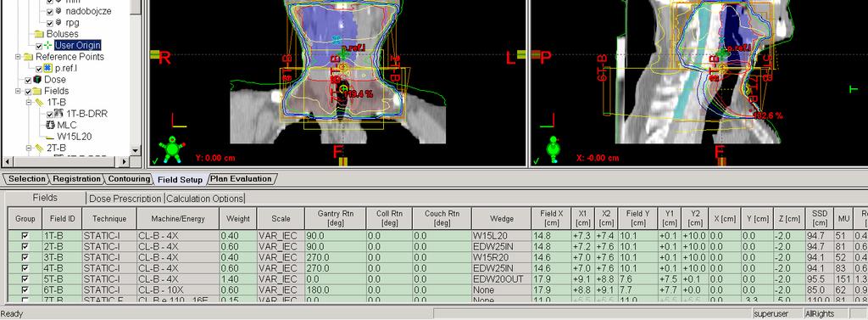
Task: Click the Gantry Rtn column header
Action: (334, 218)
